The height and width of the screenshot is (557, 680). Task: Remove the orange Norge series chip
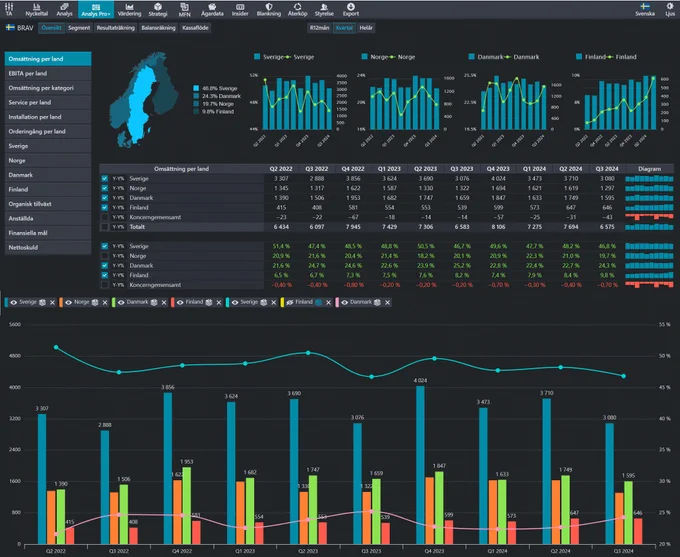[105, 302]
